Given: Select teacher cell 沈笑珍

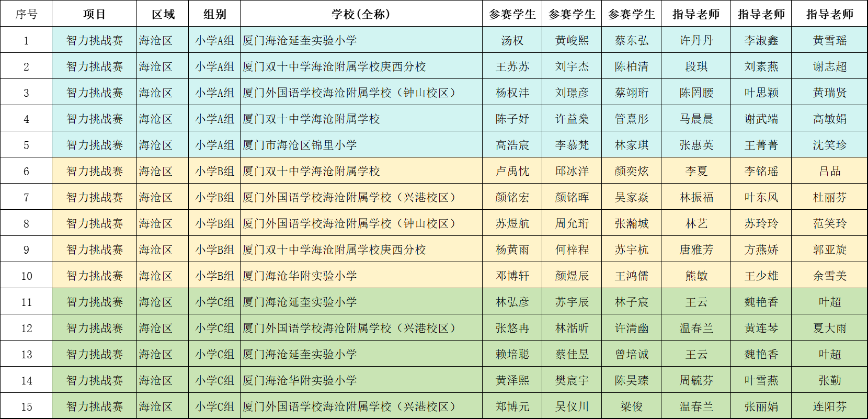Looking at the screenshot, I should (830, 145).
